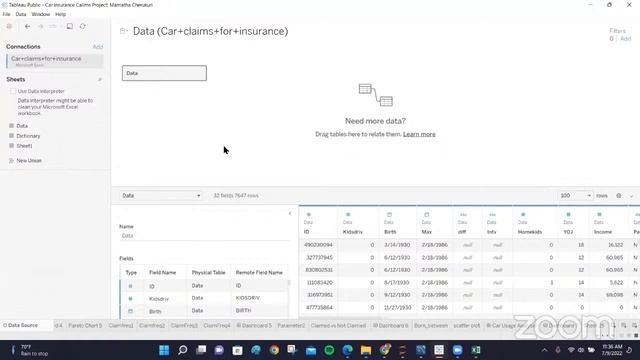Click the YOJ column type icon
The width and height of the screenshot is (640, 360).
tap(568, 214)
